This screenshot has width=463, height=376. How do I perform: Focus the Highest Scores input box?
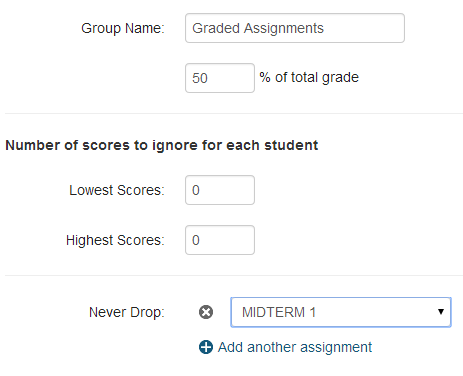point(220,240)
